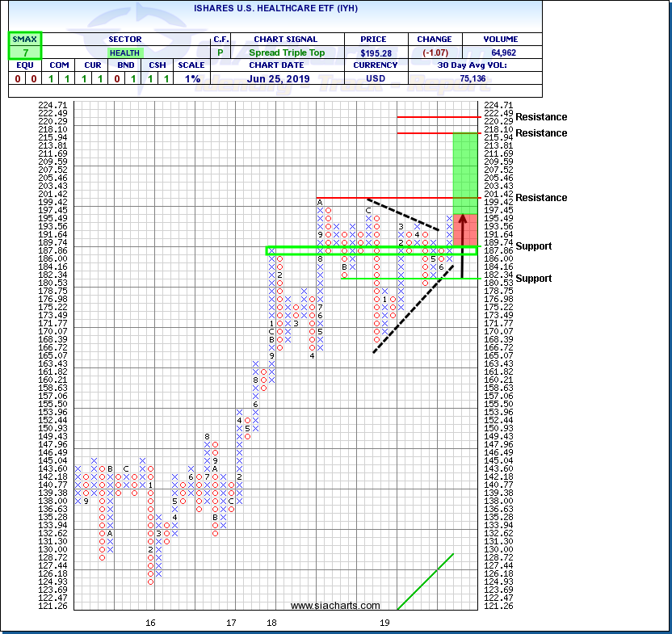Click the C.F. indicator letter P
This screenshot has height=634, width=672.
point(220,52)
